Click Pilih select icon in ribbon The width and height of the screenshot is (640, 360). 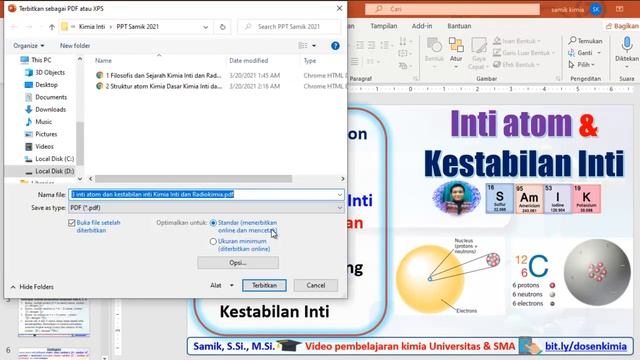pos(571,64)
